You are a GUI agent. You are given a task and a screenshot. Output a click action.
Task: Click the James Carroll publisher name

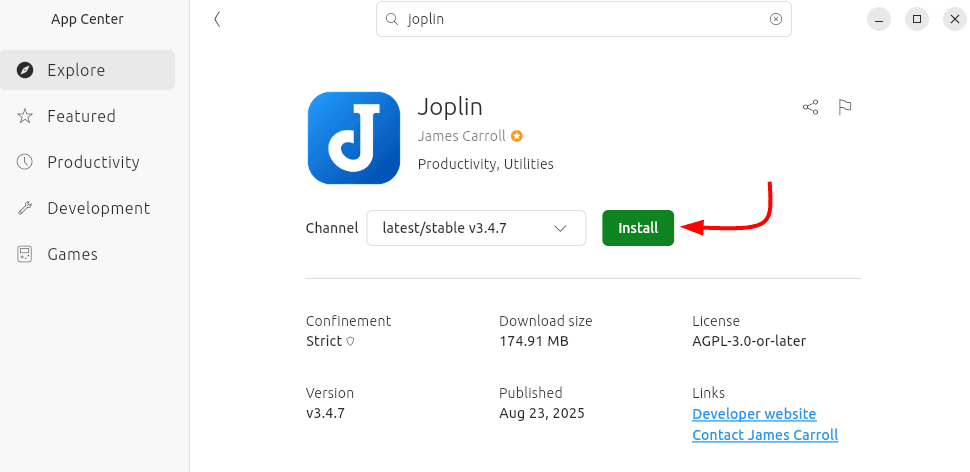461,136
